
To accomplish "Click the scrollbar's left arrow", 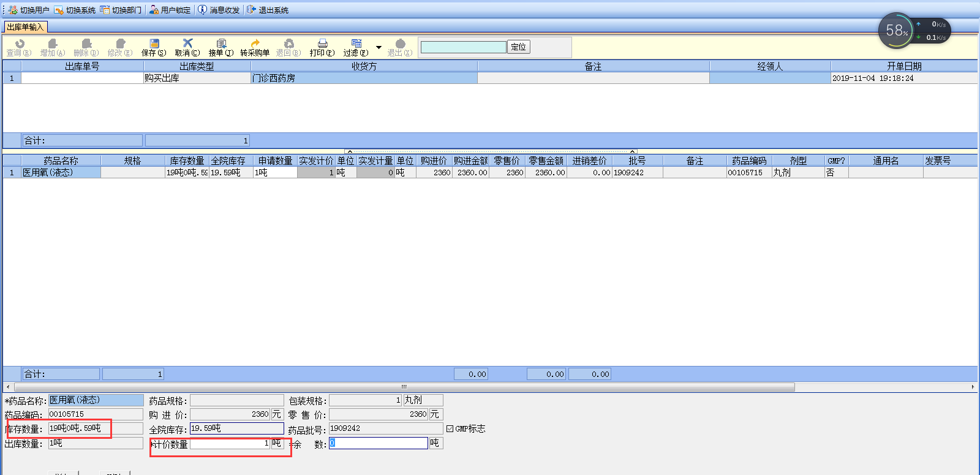I will pyautogui.click(x=7, y=387).
